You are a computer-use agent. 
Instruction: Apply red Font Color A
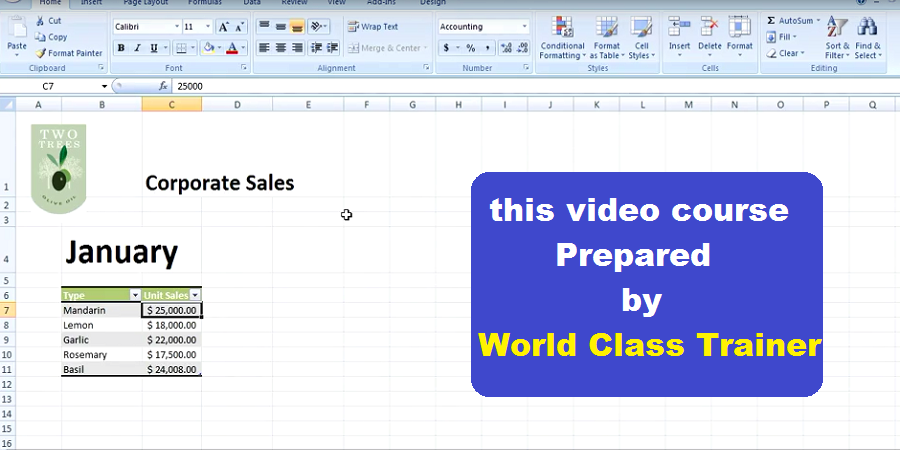[232, 48]
